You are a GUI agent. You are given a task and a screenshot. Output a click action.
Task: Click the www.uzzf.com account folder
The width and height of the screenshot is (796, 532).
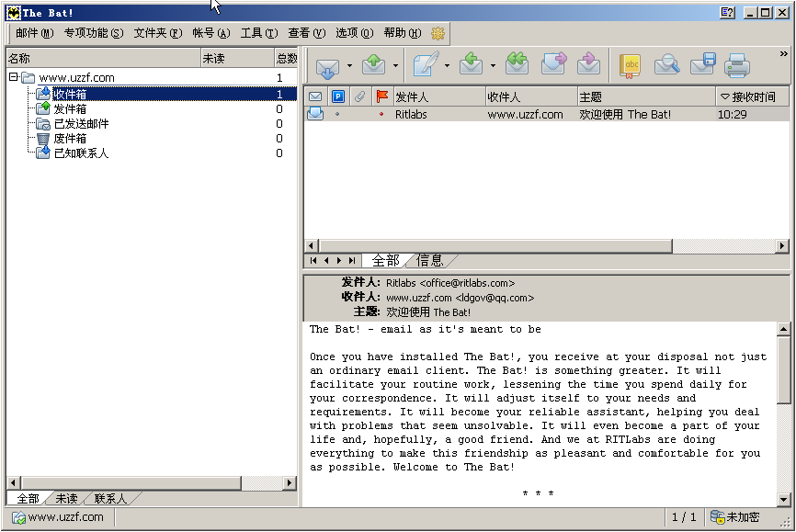click(x=76, y=78)
